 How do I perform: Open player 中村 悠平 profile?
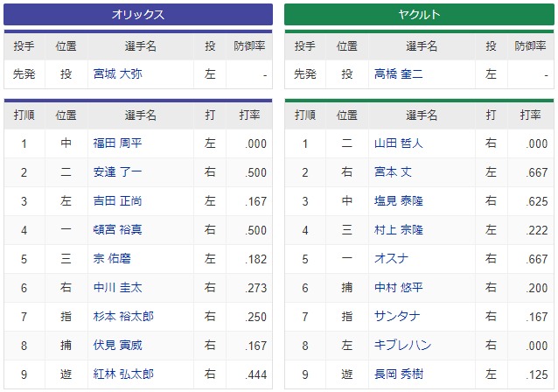398,288
